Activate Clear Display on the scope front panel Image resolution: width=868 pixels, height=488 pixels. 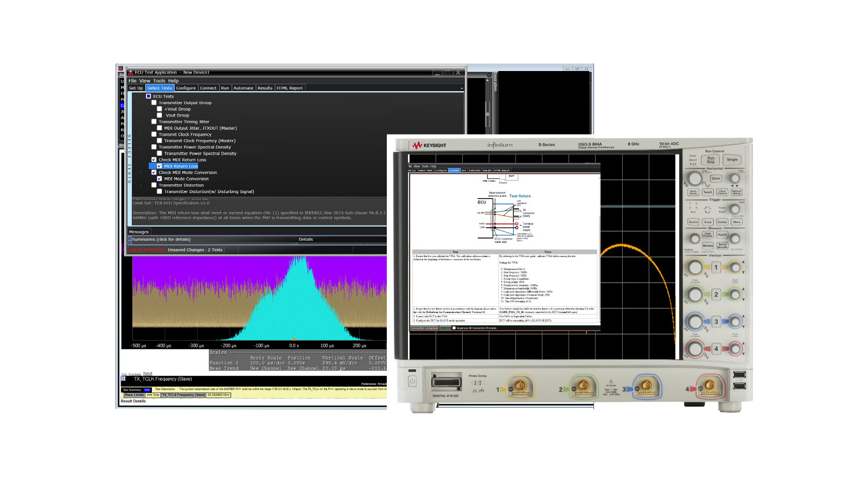point(722,192)
